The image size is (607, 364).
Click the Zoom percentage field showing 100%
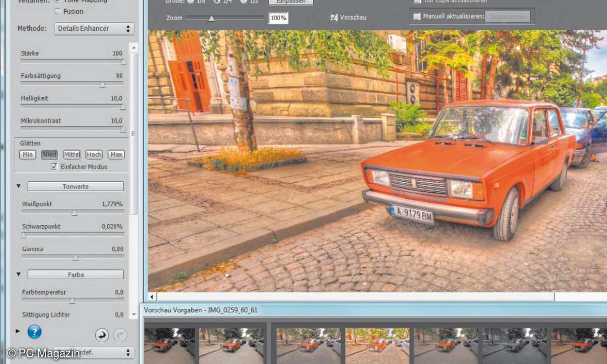point(278,18)
